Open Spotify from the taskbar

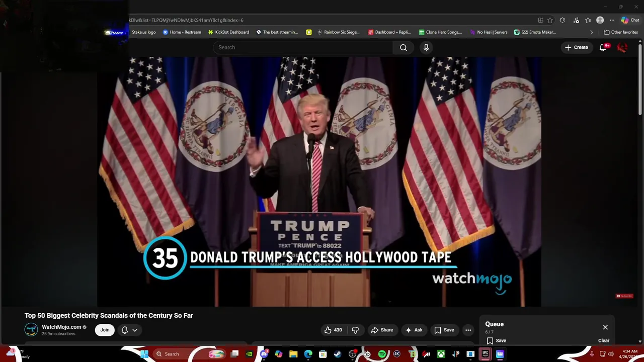click(382, 354)
